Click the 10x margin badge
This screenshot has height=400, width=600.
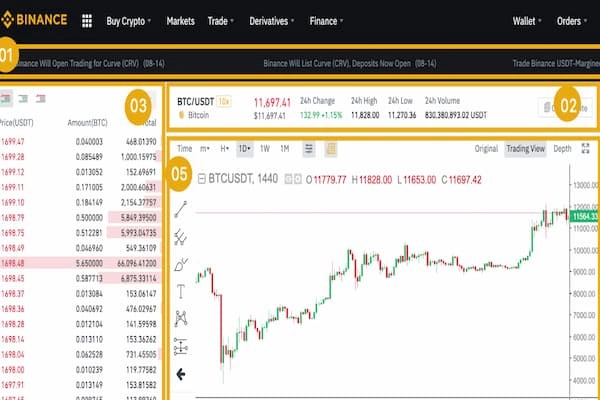tap(224, 102)
